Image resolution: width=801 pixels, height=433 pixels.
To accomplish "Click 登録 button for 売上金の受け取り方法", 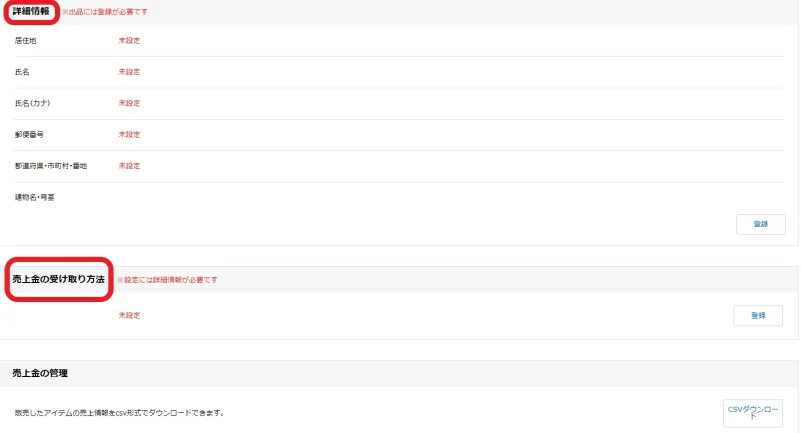I will point(757,315).
